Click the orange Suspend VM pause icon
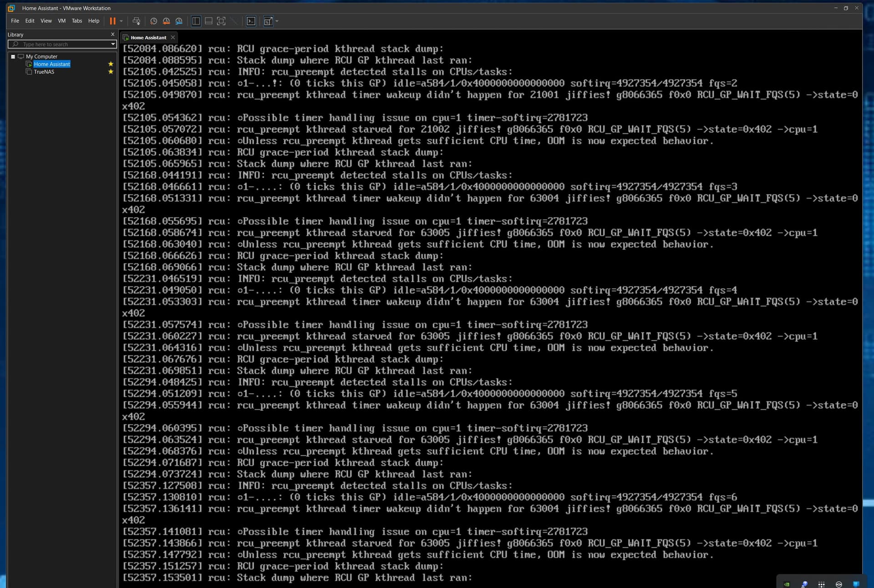This screenshot has width=874, height=588. pos(112,21)
